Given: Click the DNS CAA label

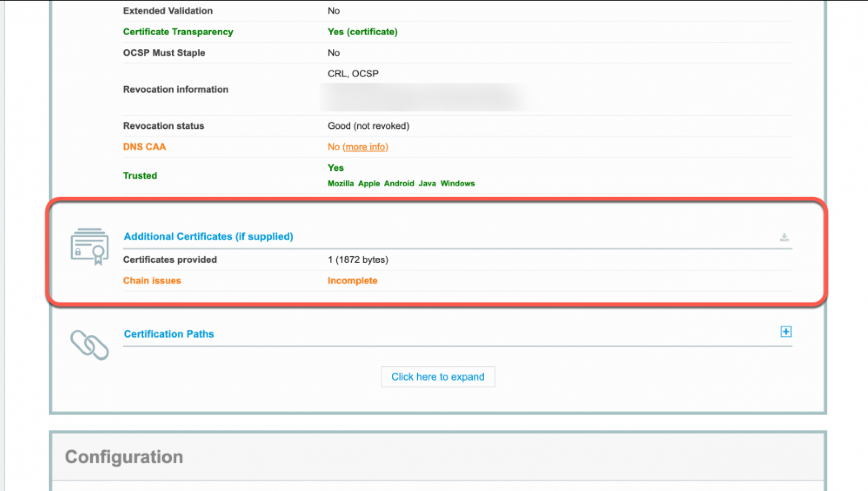Looking at the screenshot, I should [144, 147].
